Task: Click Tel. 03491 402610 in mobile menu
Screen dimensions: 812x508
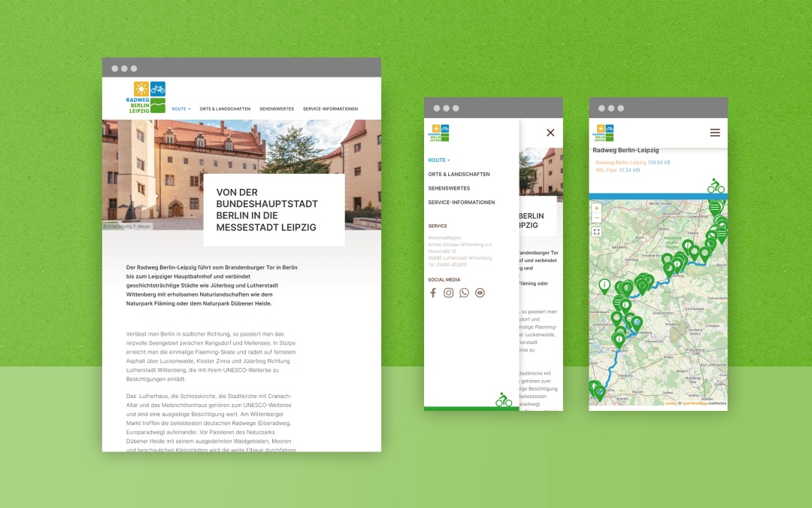Action: tap(447, 265)
